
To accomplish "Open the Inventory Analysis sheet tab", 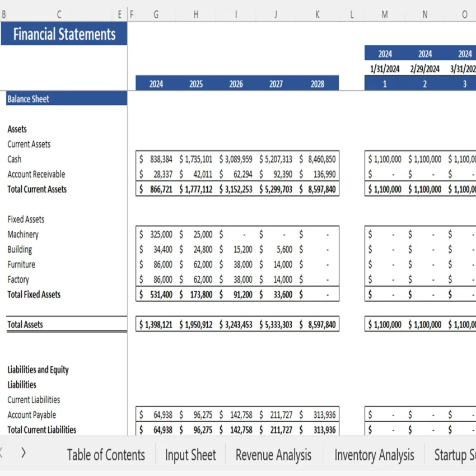I will tap(374, 455).
